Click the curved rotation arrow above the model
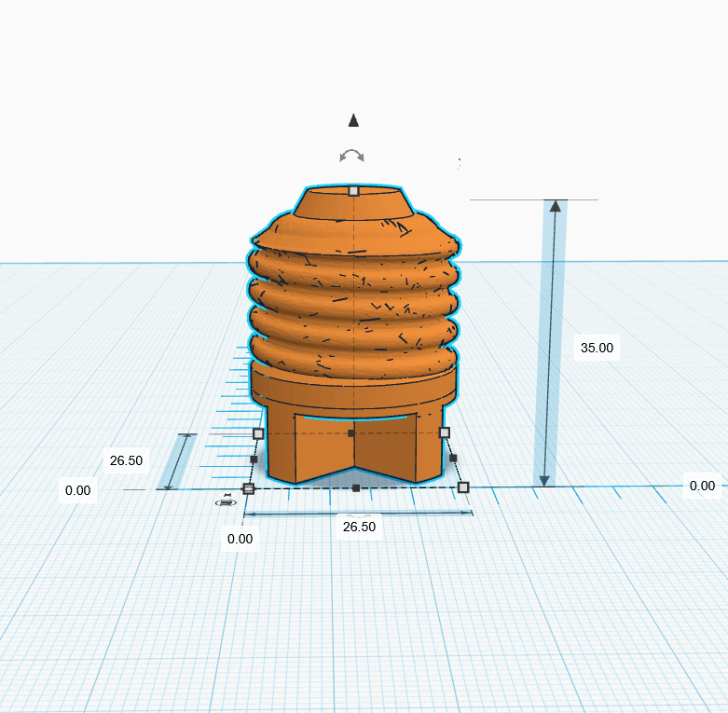 pos(351,156)
